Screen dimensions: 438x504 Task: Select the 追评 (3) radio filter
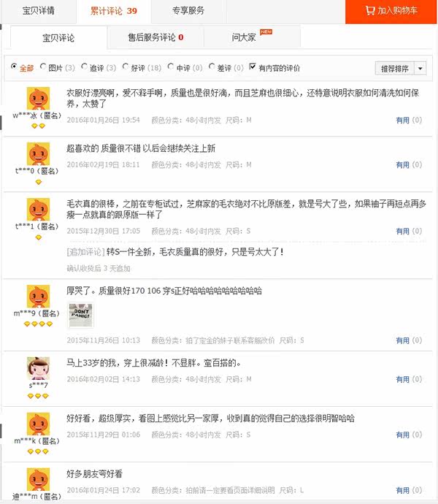coord(84,66)
